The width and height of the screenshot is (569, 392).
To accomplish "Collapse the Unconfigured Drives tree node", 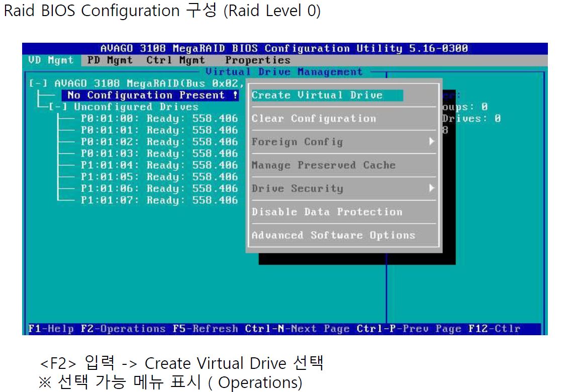I will [x=58, y=107].
